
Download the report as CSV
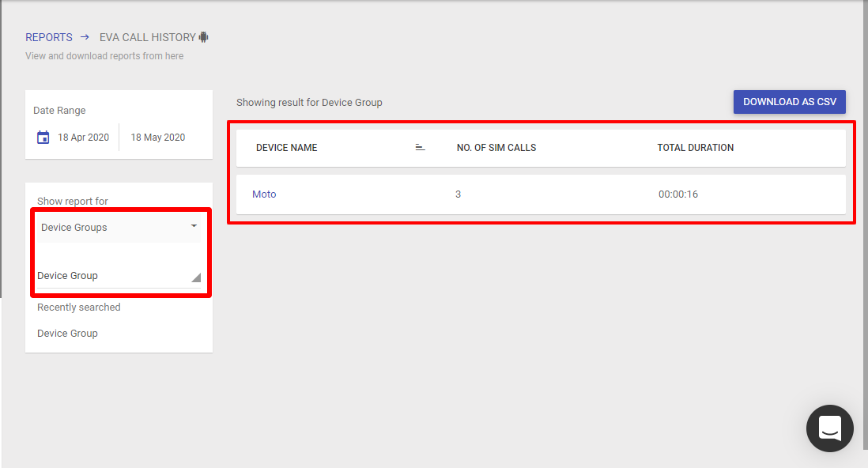pos(790,102)
